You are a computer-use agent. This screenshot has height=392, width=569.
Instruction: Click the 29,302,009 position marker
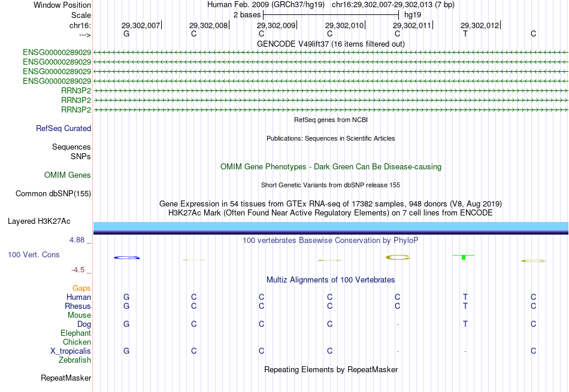tap(276, 25)
